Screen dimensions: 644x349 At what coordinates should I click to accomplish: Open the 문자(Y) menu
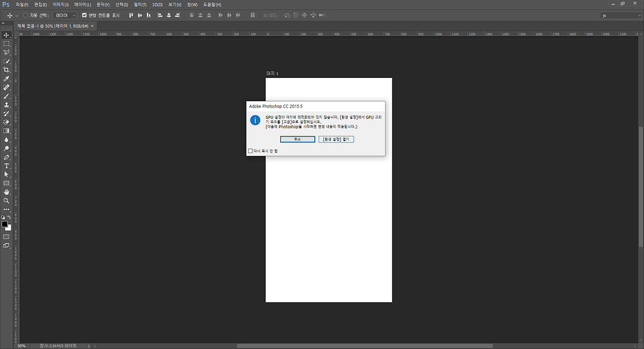click(x=102, y=5)
